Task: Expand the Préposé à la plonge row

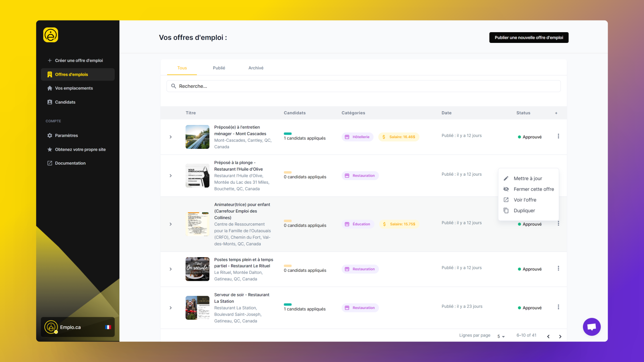Action: pos(171,176)
